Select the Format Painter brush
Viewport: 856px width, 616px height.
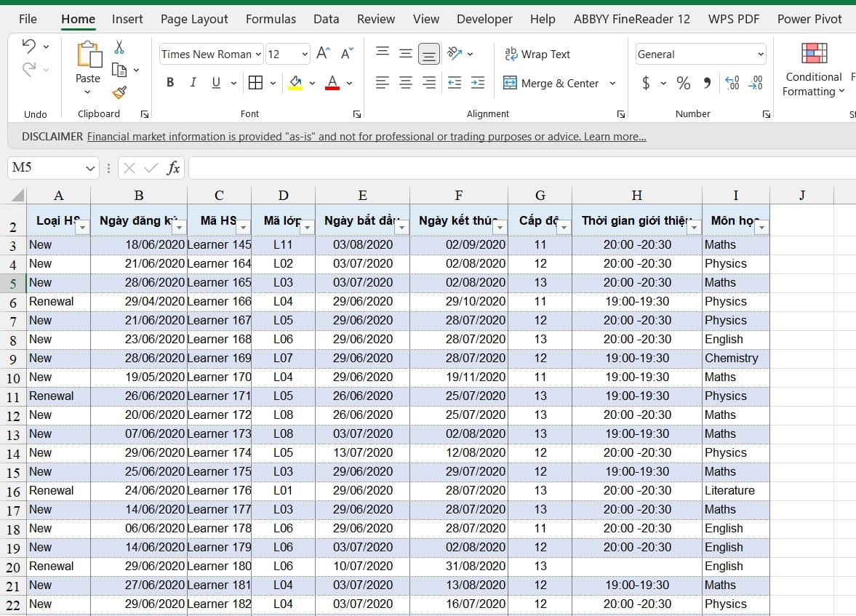point(119,92)
